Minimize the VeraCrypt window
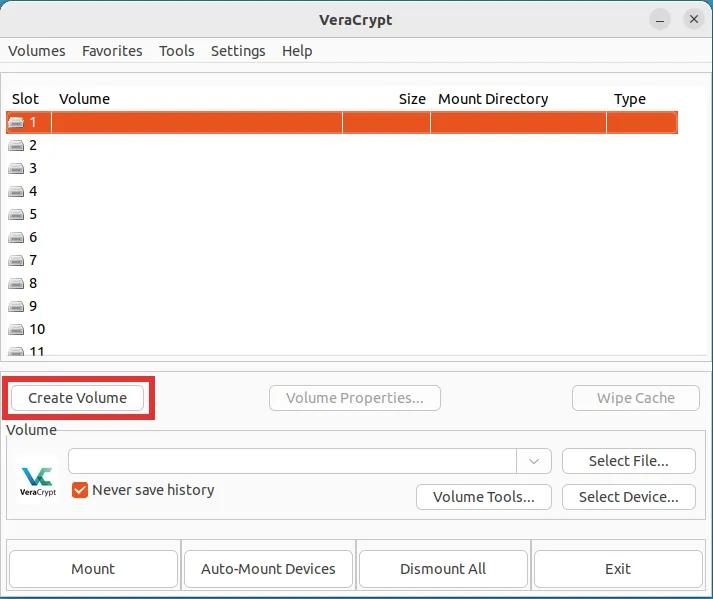 659,20
